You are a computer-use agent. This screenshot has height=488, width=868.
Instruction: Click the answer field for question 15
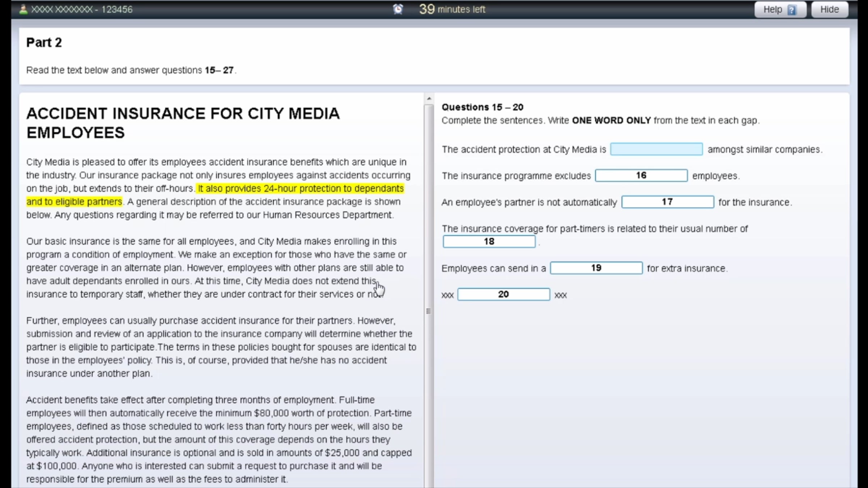point(656,149)
